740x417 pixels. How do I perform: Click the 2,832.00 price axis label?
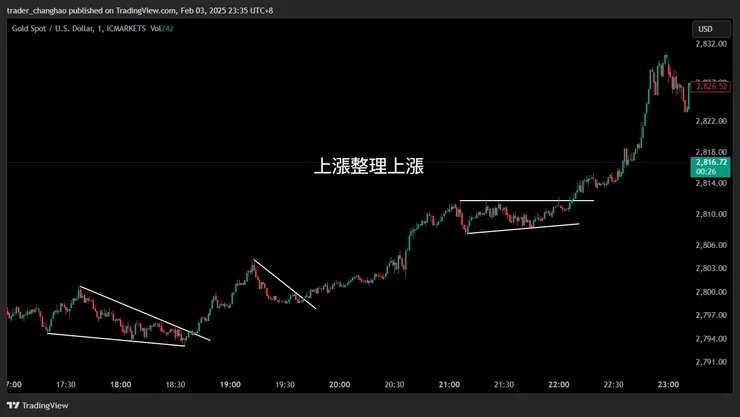click(x=711, y=44)
